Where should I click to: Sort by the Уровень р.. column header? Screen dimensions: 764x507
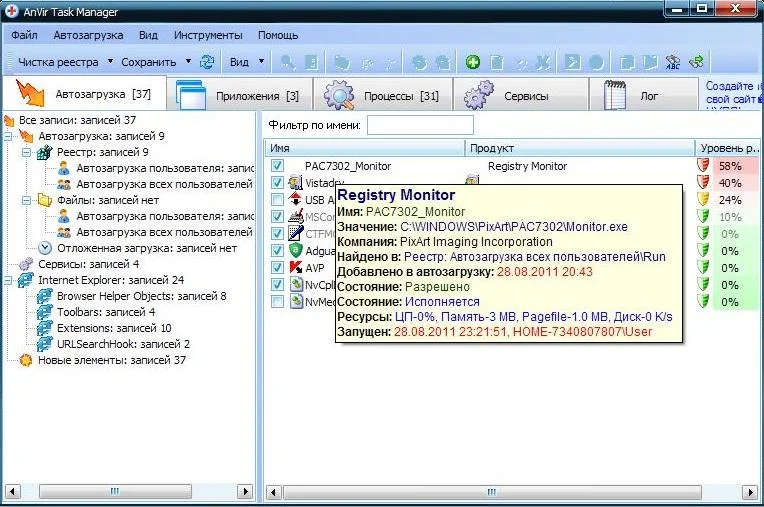pyautogui.click(x=728, y=148)
